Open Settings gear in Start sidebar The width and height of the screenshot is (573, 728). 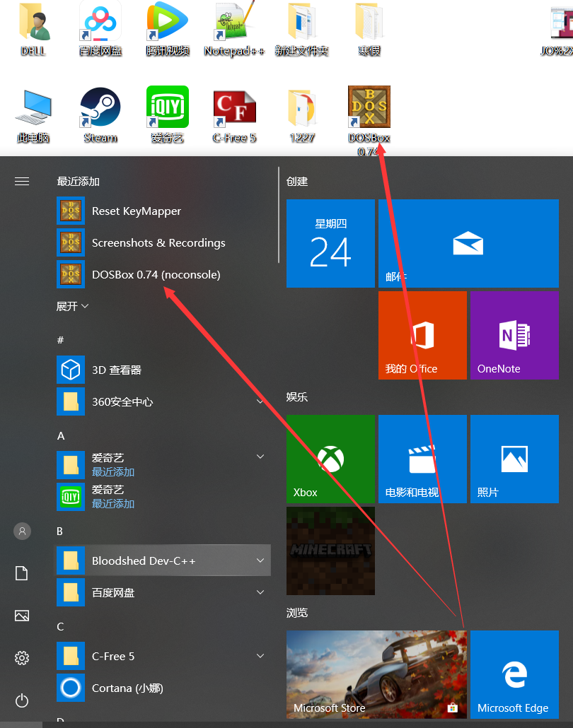pos(22,658)
